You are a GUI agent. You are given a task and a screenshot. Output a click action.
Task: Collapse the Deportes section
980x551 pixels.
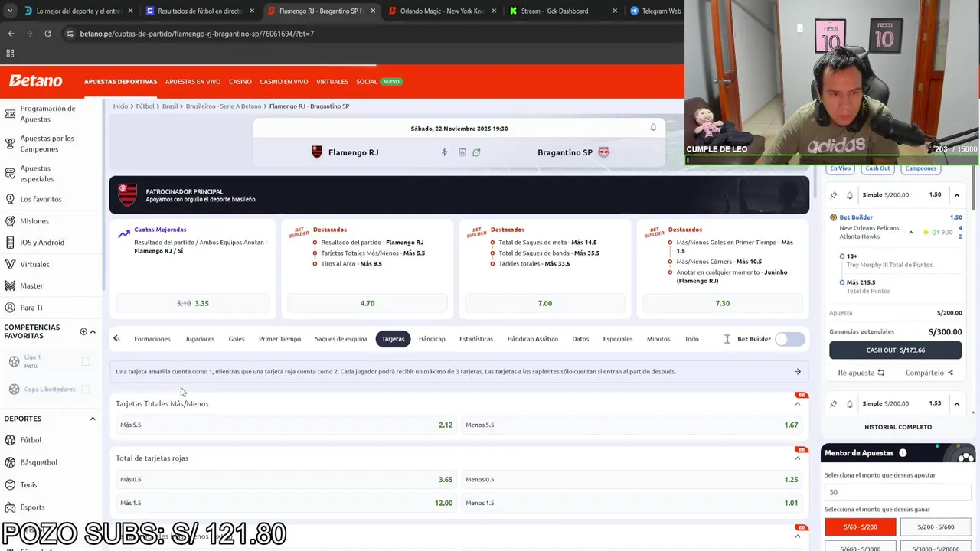[93, 419]
